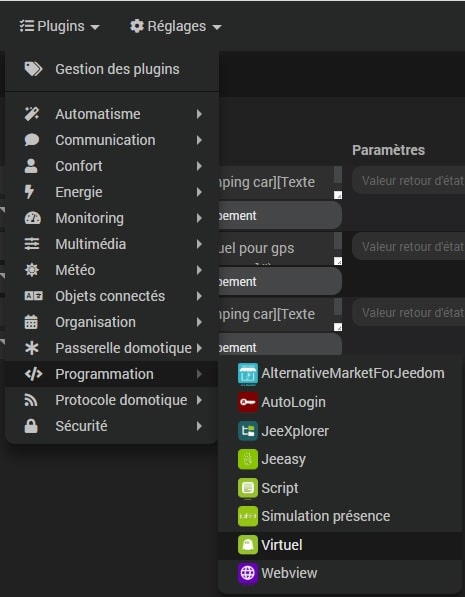Open Gestion des plugins
This screenshot has width=465, height=597.
click(x=112, y=69)
